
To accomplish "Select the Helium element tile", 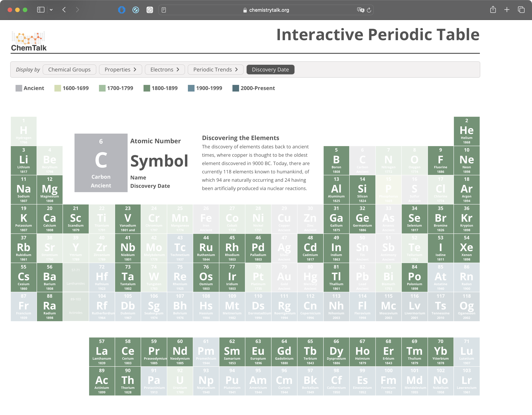I will [466, 131].
